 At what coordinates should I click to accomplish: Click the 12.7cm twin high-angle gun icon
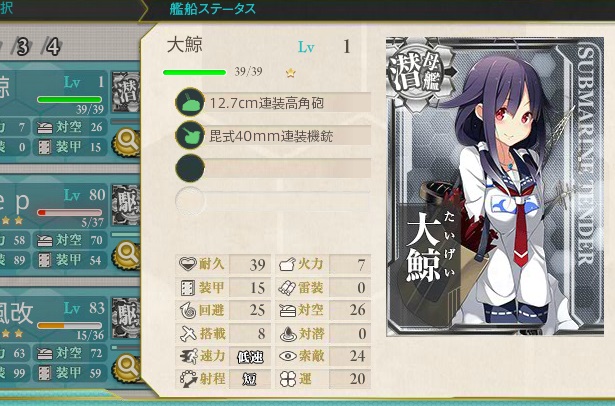(x=190, y=102)
